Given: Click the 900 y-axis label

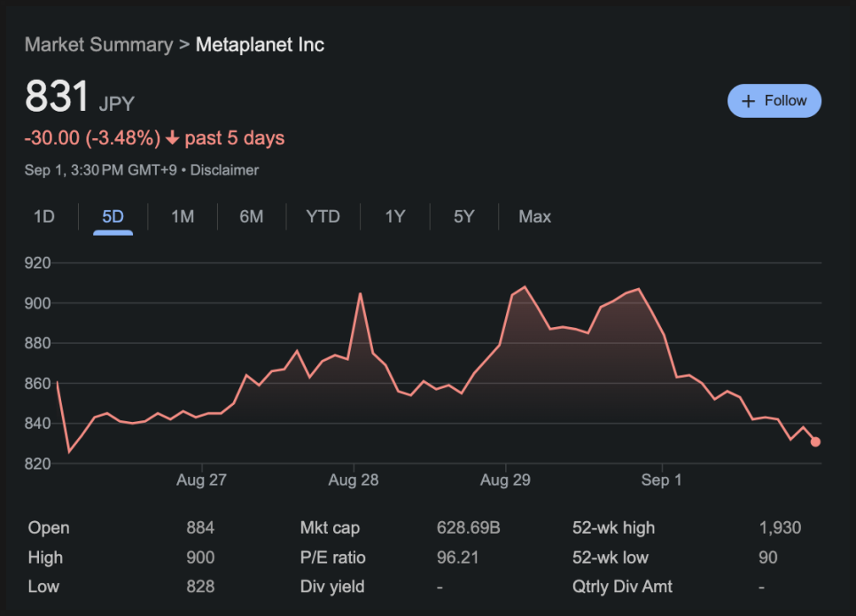Looking at the screenshot, I should [x=38, y=303].
